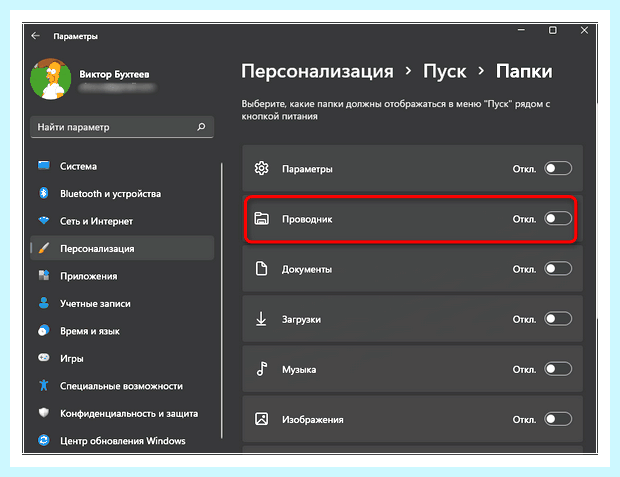Image resolution: width=620 pixels, height=477 pixels.
Task: Click the Виктор Бухтеев account name
Action: pos(114,74)
